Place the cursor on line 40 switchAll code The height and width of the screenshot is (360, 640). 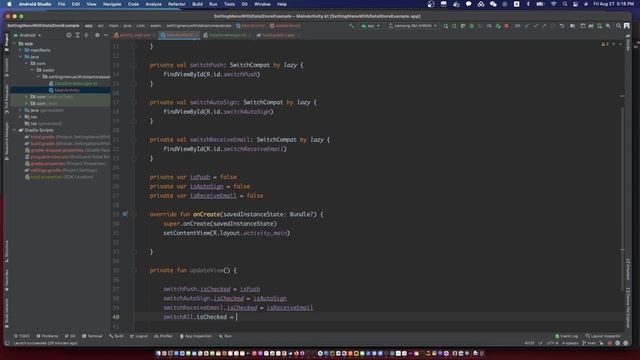coord(199,317)
